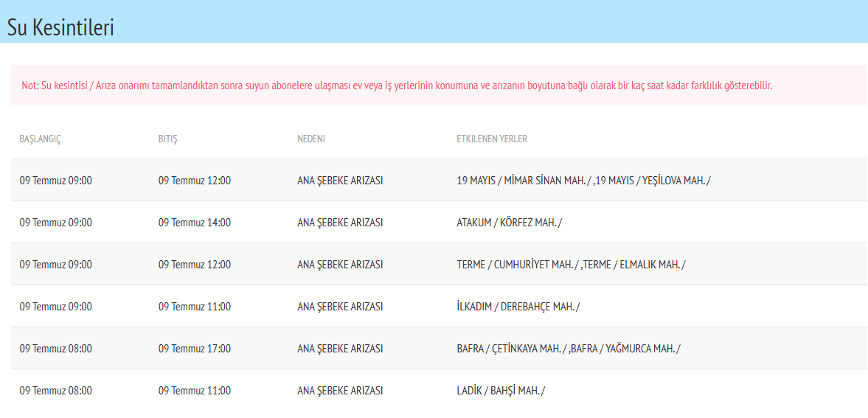Select the NEDENI column header

tap(310, 139)
